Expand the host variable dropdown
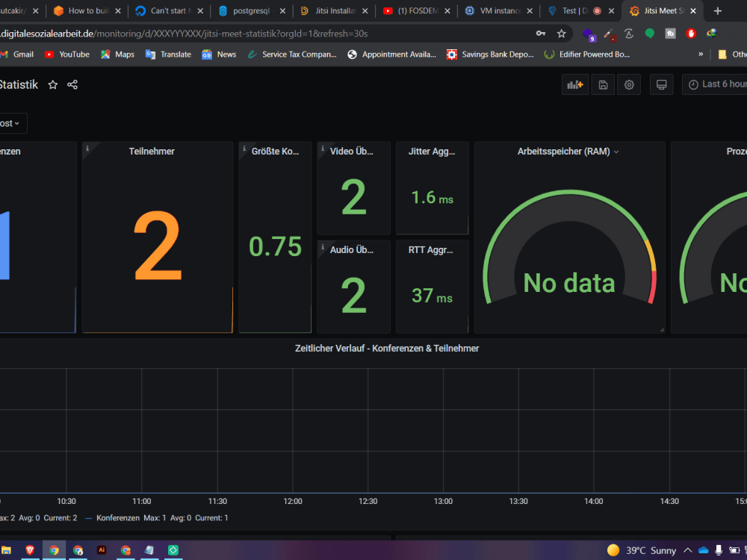747x560 pixels. tap(11, 123)
